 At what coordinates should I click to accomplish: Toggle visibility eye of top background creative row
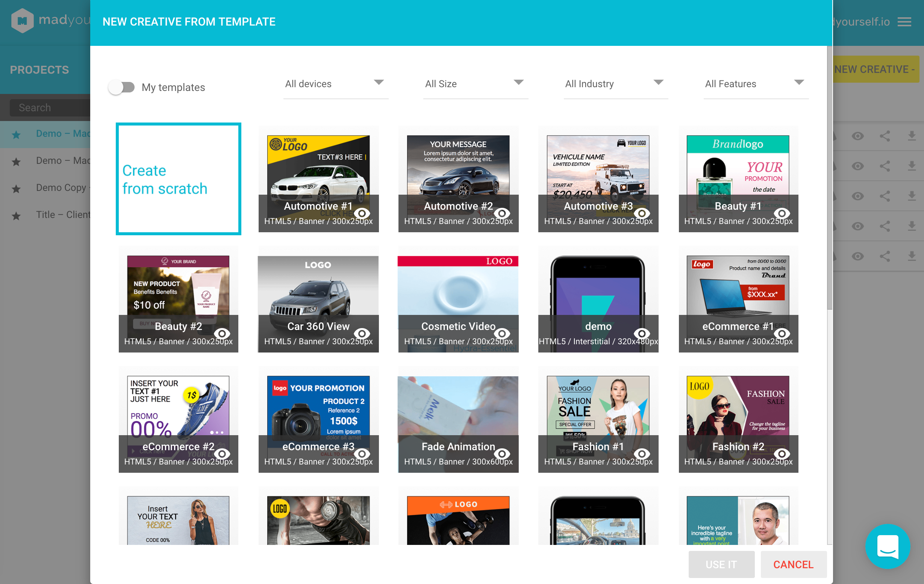[x=857, y=136]
